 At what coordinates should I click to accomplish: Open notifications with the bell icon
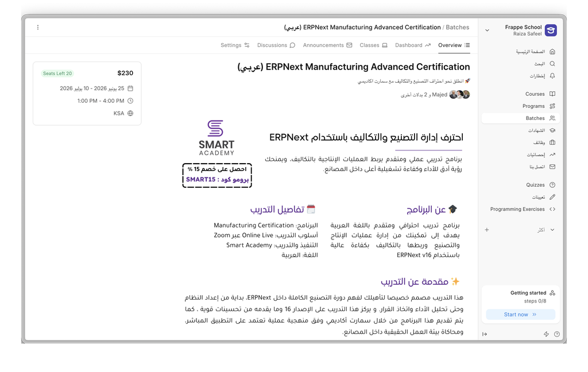552,76
